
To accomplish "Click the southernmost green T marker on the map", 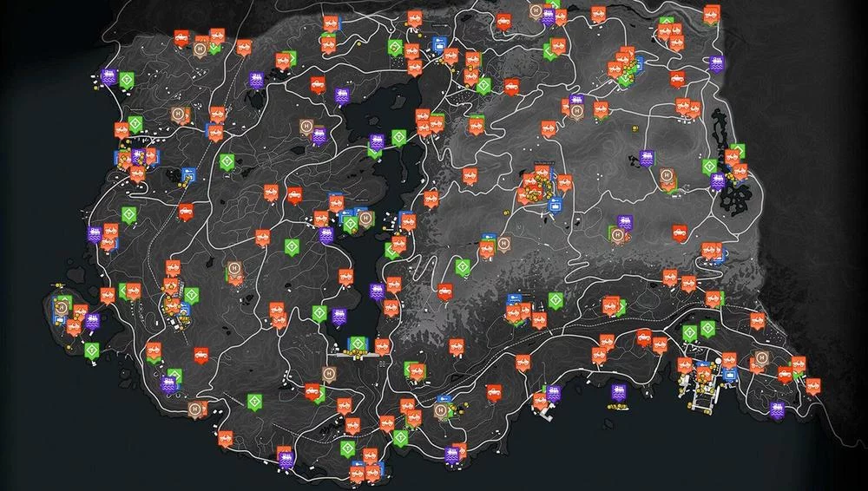I will 348,448.
